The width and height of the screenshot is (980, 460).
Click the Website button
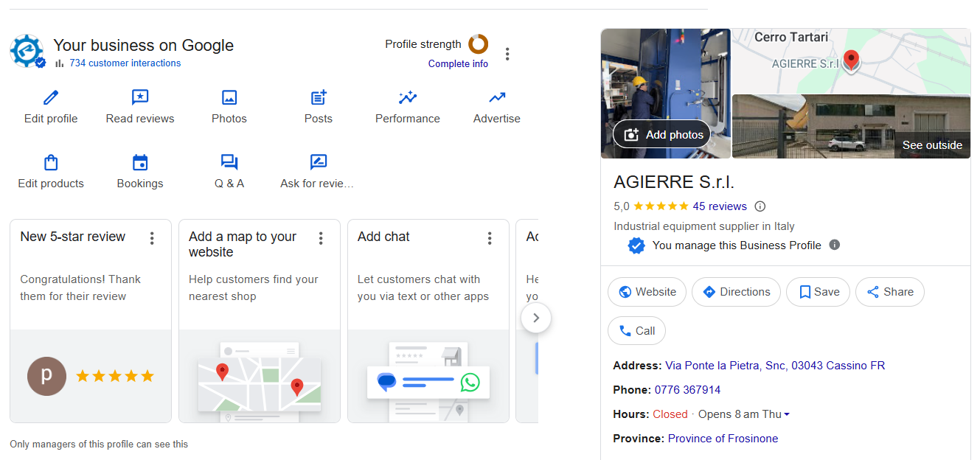tap(647, 292)
